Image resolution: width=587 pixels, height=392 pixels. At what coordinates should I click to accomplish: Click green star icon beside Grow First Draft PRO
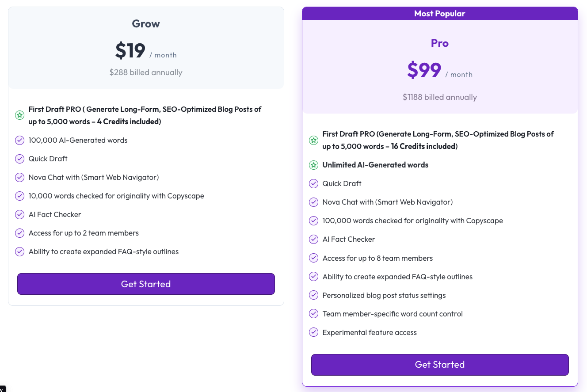click(x=19, y=115)
